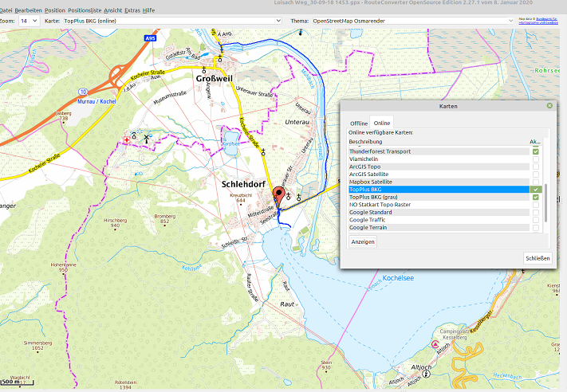This screenshot has height=392, width=567.
Task: Switch to the Offline tab
Action: (x=358, y=123)
